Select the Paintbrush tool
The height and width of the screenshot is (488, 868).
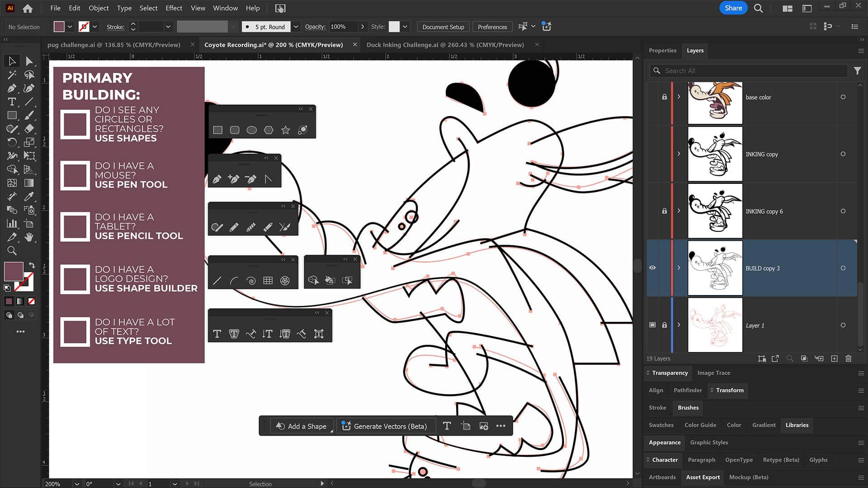tap(29, 115)
